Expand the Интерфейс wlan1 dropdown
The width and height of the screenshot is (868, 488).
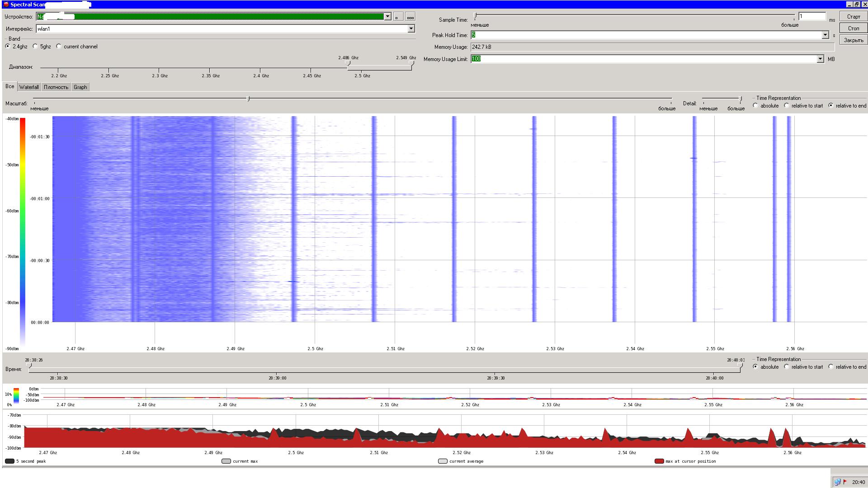[x=411, y=29]
